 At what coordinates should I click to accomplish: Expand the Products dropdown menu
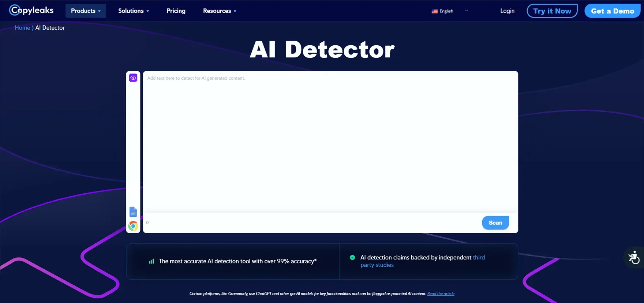click(86, 11)
